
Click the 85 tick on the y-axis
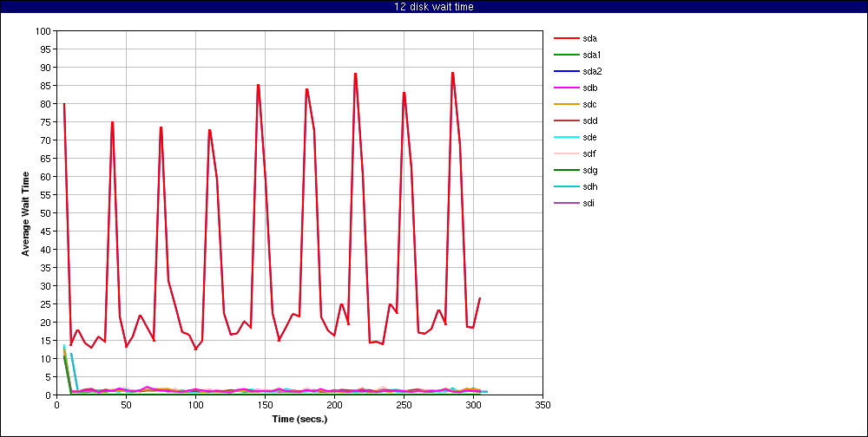(x=47, y=86)
